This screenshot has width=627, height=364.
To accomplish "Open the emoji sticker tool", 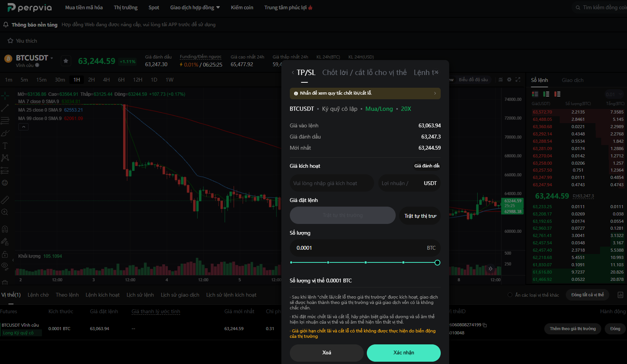I will coord(5,183).
